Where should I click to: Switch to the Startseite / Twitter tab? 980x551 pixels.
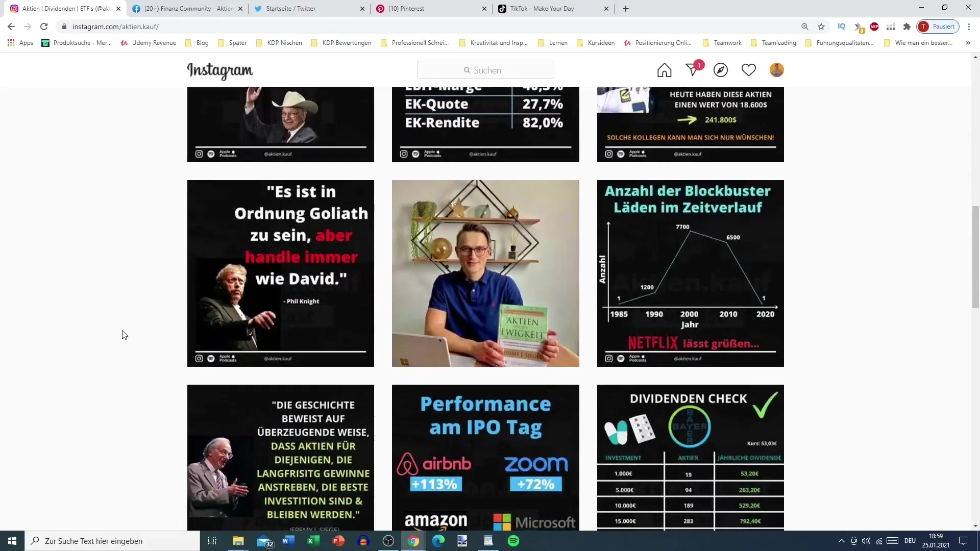[309, 9]
